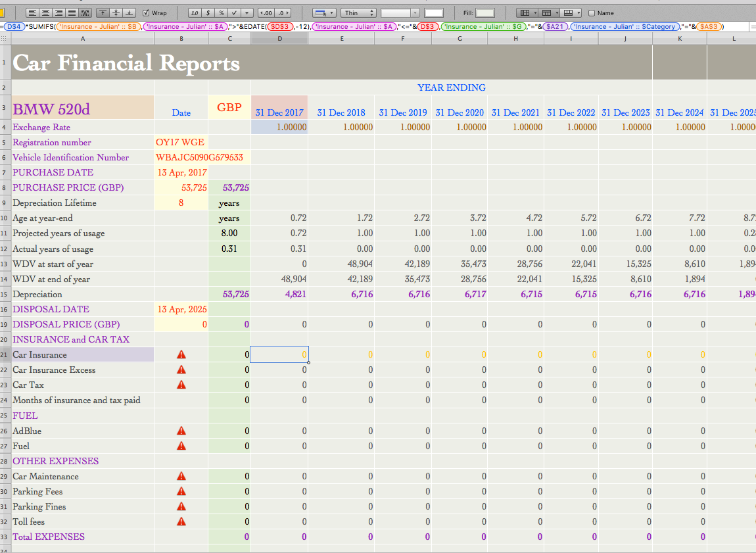Apply the 1.0 number format

pos(195,13)
